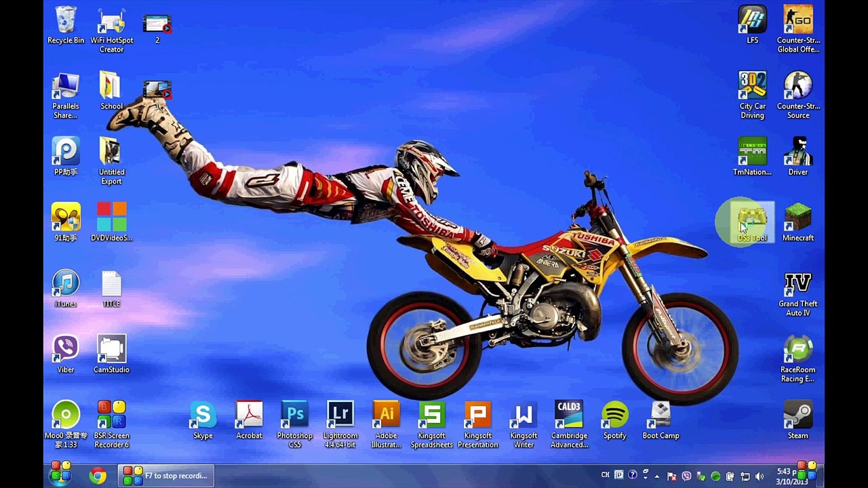Open the Windows Start menu
Image resolution: width=868 pixels, height=488 pixels.
coord(60,475)
